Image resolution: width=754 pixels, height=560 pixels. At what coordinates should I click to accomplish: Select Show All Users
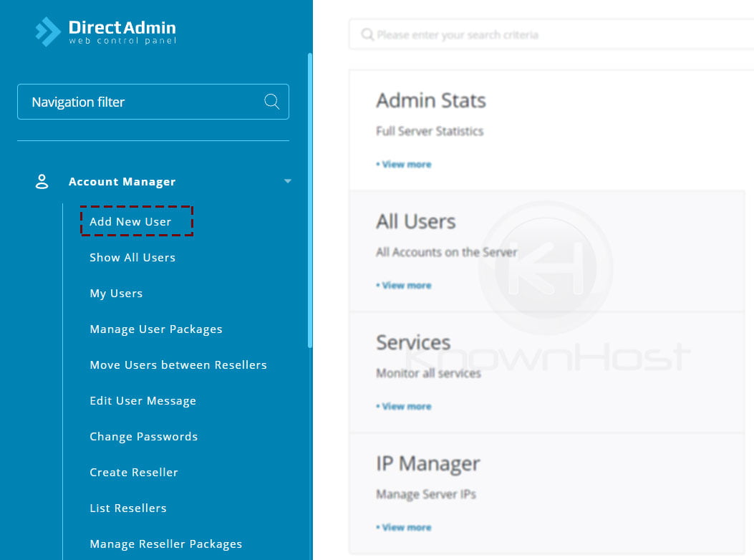[132, 257]
